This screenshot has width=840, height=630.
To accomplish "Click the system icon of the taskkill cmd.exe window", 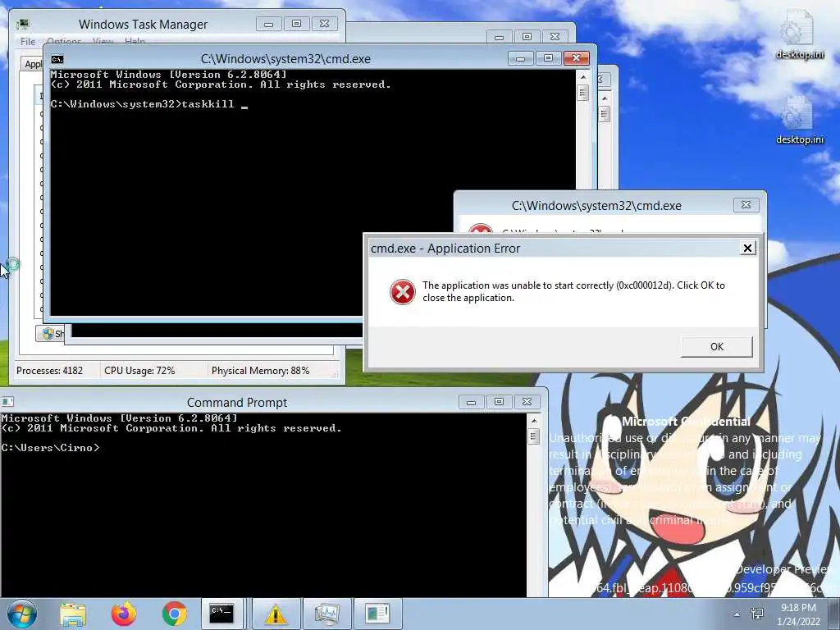I will (57, 59).
